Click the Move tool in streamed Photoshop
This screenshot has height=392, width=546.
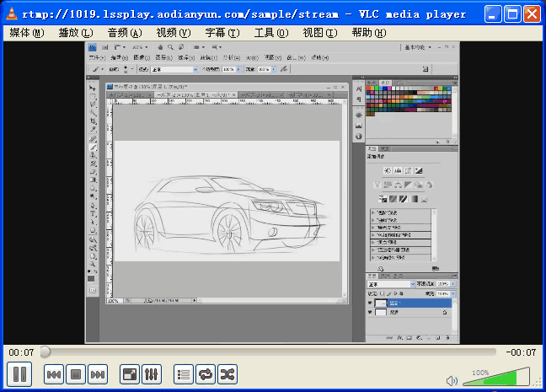coord(93,89)
